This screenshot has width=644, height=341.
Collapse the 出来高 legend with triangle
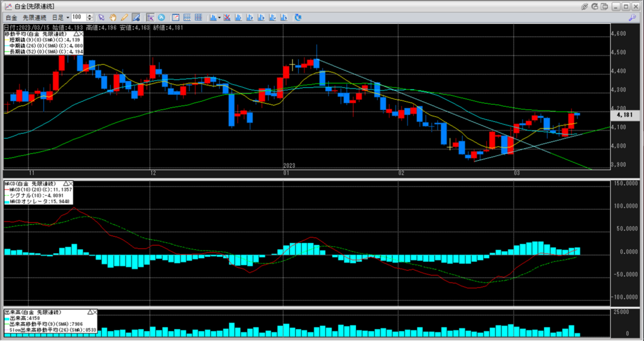pyautogui.click(x=90, y=311)
